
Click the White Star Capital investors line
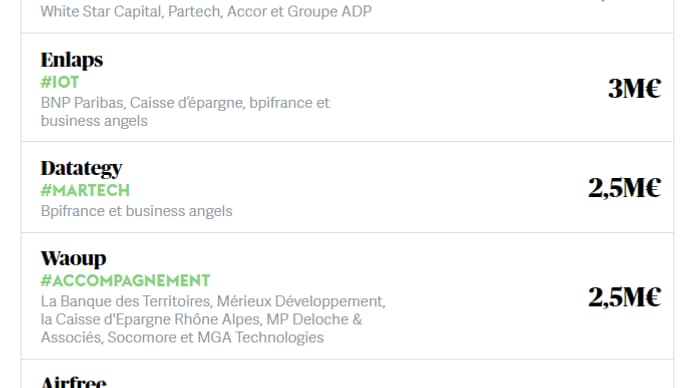point(206,11)
